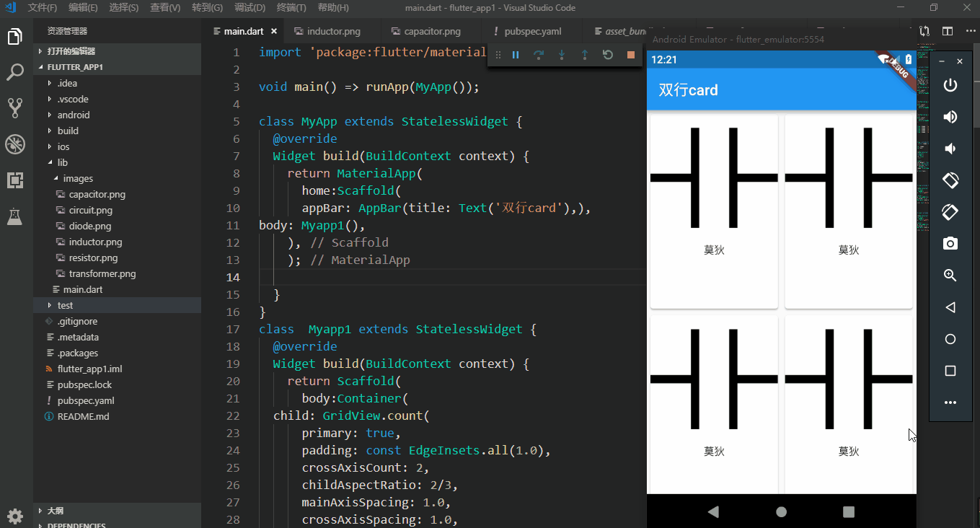Image resolution: width=980 pixels, height=528 pixels.
Task: Expand the ios folder
Action: (117, 146)
